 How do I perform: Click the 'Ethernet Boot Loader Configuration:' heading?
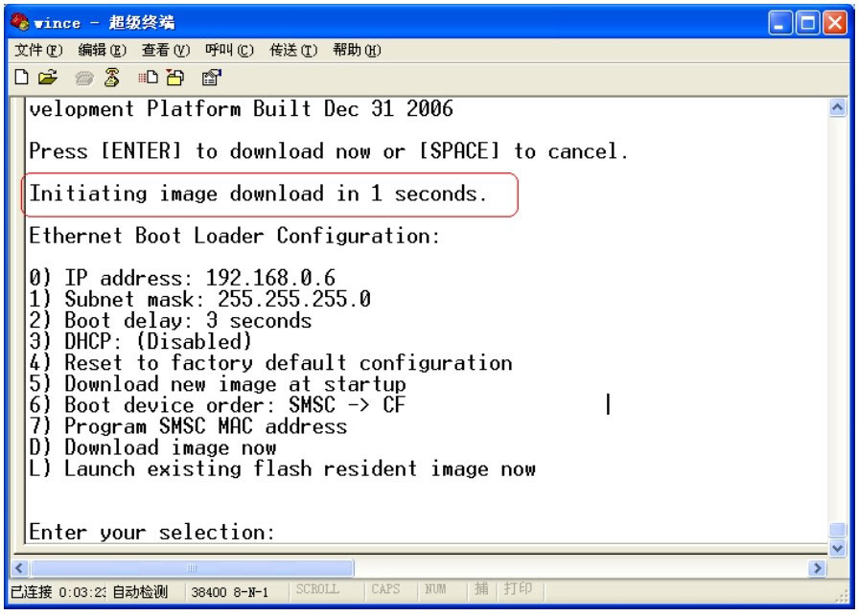click(234, 236)
